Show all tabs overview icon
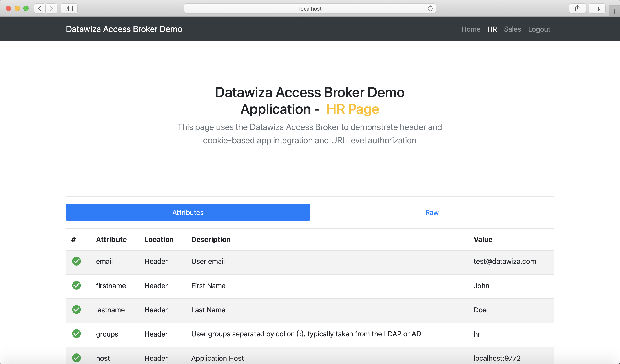The height and width of the screenshot is (364, 620). coord(597,8)
